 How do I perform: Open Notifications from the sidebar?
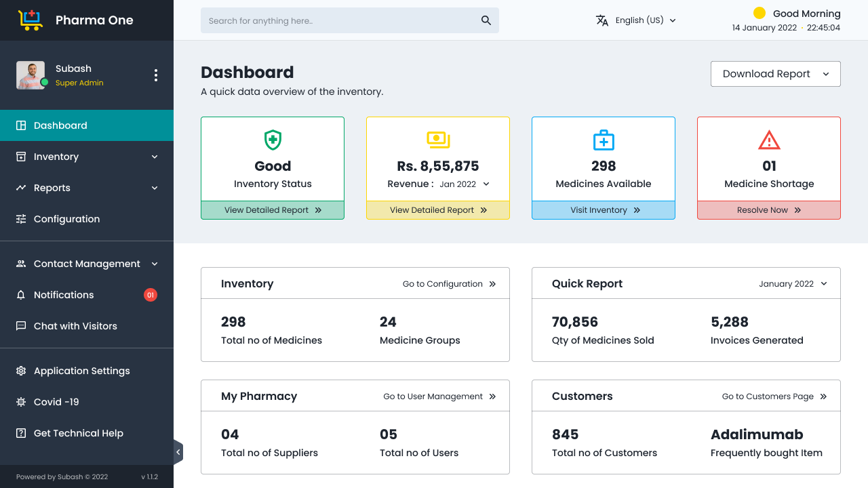pyautogui.click(x=87, y=295)
